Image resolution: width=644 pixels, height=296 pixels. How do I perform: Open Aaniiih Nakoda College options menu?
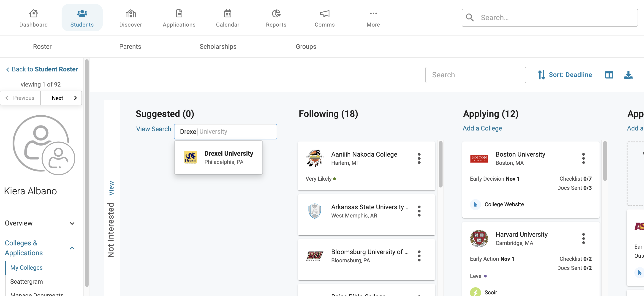419,158
